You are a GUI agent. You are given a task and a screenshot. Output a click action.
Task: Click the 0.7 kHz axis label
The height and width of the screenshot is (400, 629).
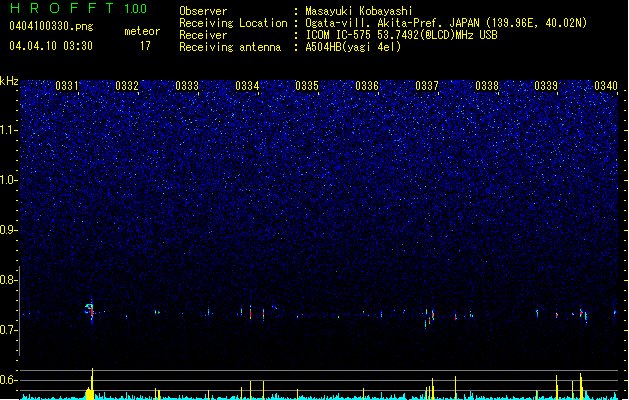pyautogui.click(x=9, y=330)
